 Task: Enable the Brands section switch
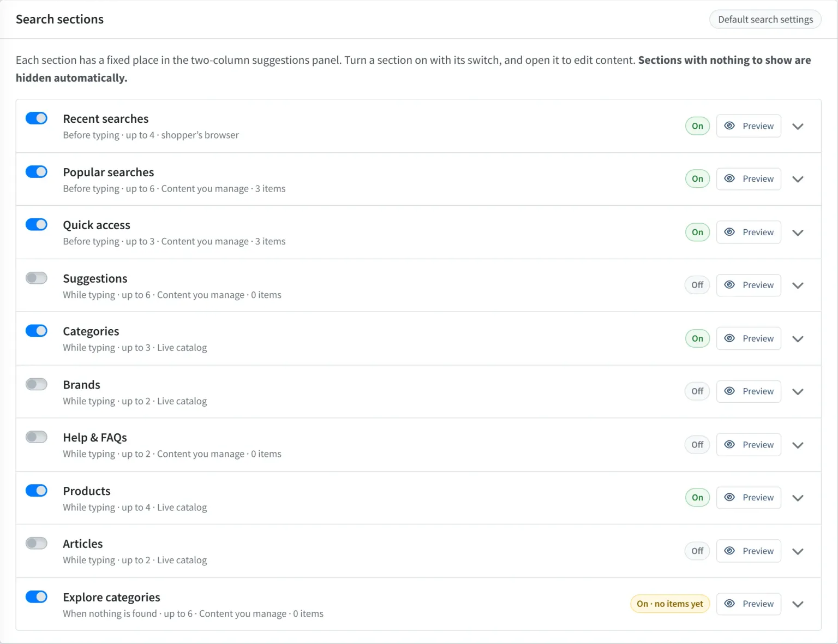pyautogui.click(x=37, y=384)
